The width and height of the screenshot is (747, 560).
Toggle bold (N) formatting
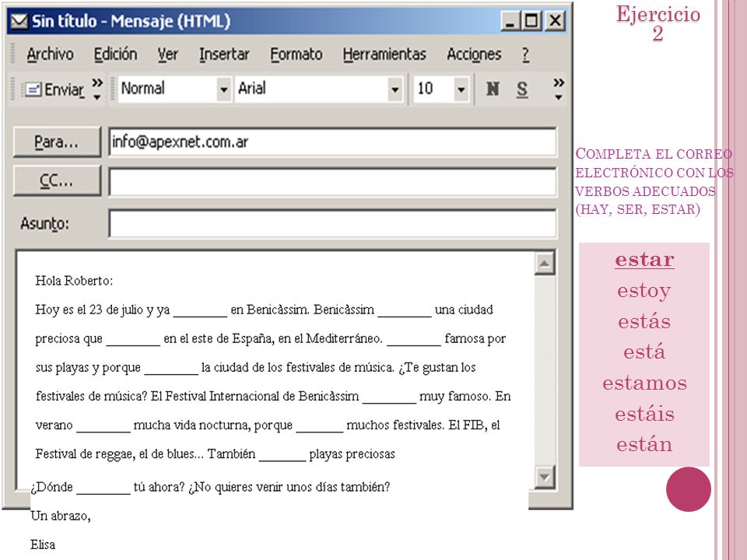click(x=493, y=89)
